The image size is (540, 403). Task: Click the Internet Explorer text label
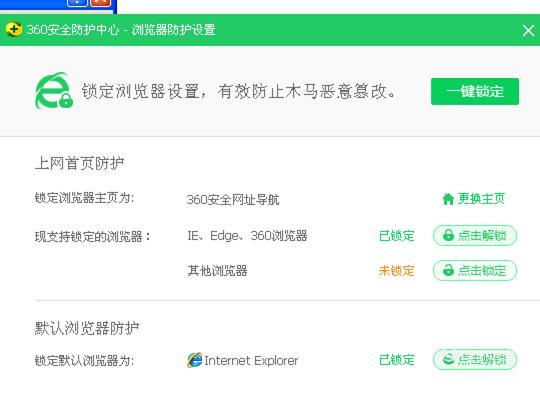tap(251, 361)
